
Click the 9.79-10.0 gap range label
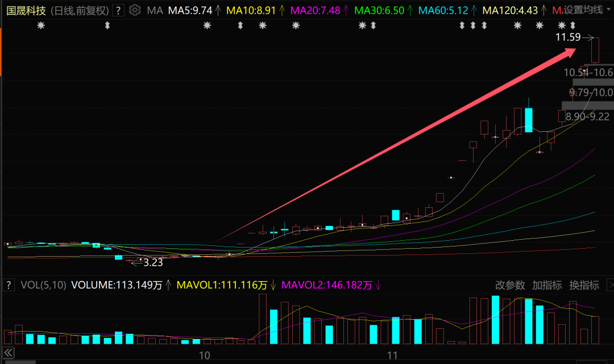pos(591,92)
